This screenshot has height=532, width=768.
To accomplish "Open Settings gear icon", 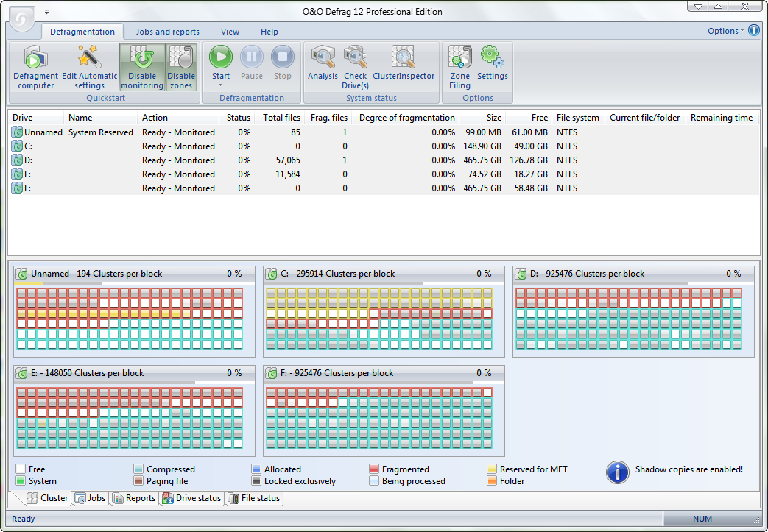I will (493, 57).
